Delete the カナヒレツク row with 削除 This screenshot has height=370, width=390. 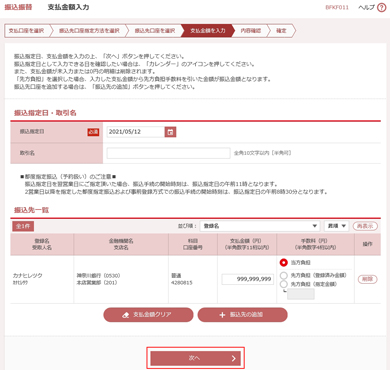[367, 279]
